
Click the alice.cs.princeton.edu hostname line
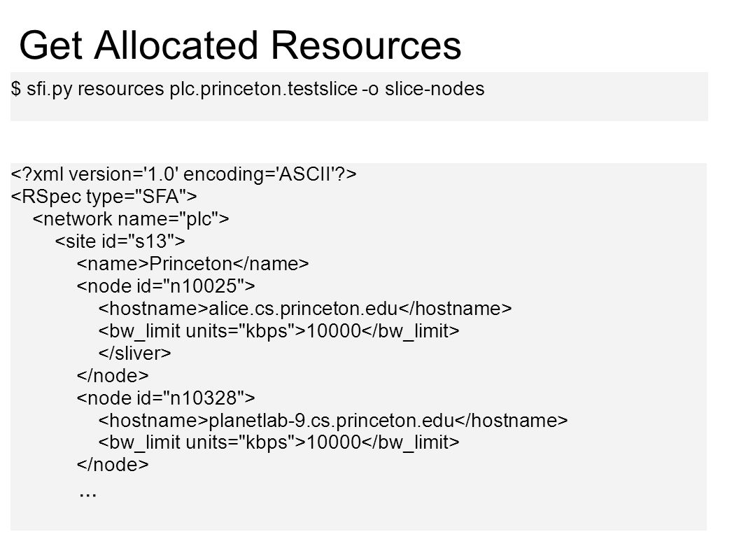pos(305,308)
